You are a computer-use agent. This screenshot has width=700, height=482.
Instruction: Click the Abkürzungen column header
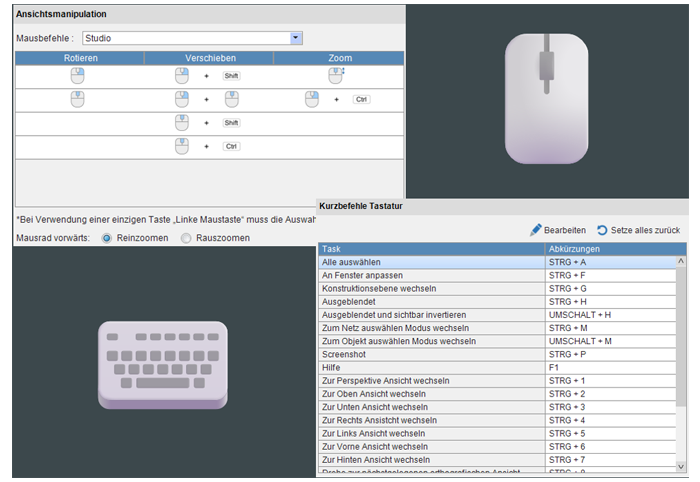pyautogui.click(x=616, y=249)
